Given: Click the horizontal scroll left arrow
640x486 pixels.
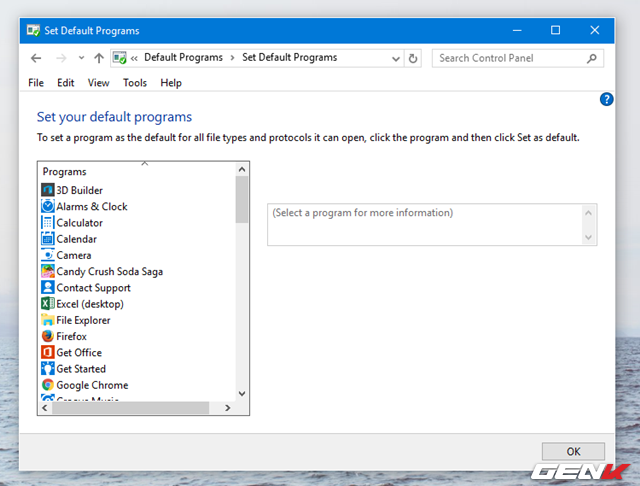Looking at the screenshot, I should coord(45,408).
